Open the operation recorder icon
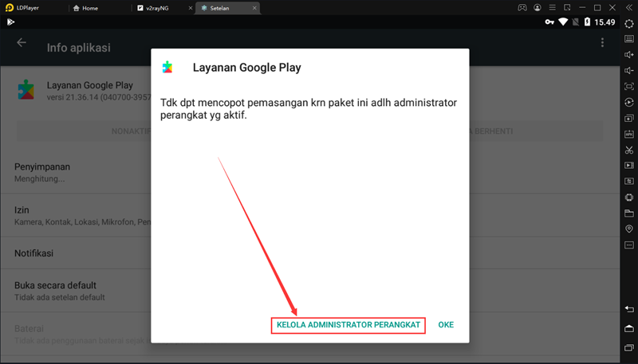638x364 pixels. (629, 103)
